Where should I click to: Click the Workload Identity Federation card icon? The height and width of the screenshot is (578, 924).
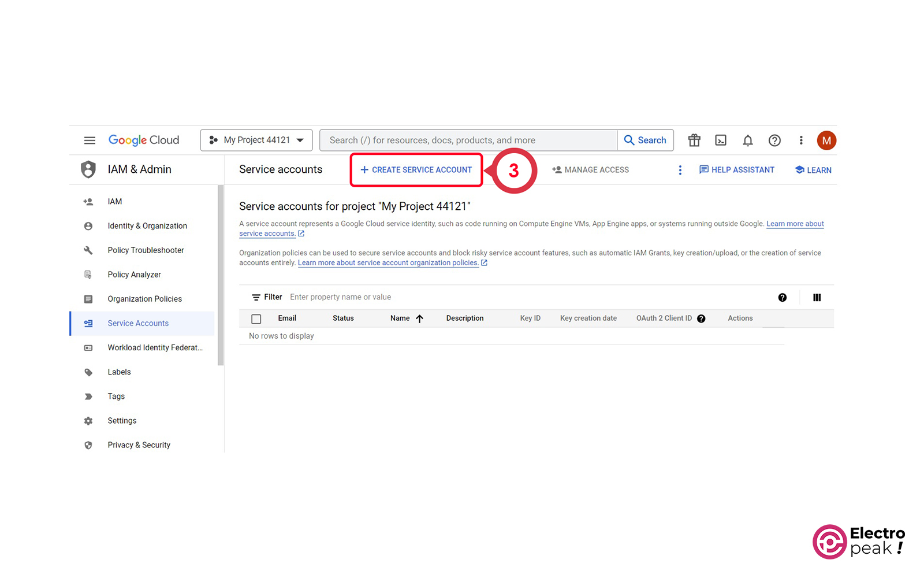pos(88,348)
